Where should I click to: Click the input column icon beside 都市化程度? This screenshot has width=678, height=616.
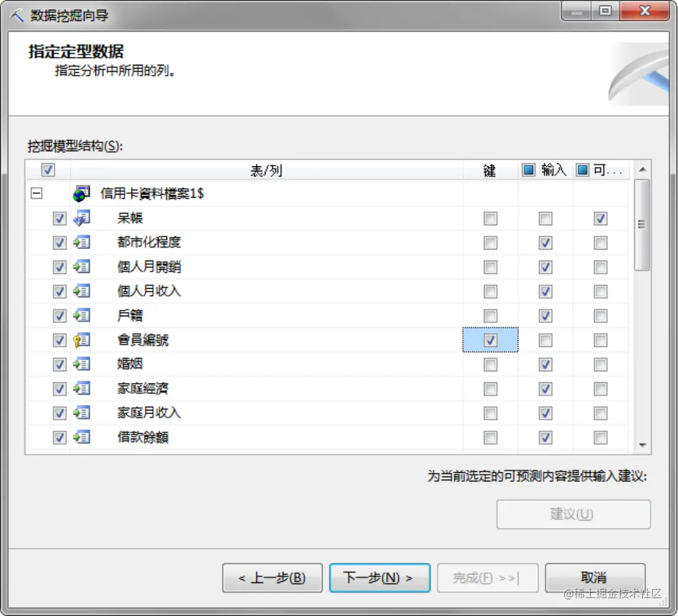81,242
